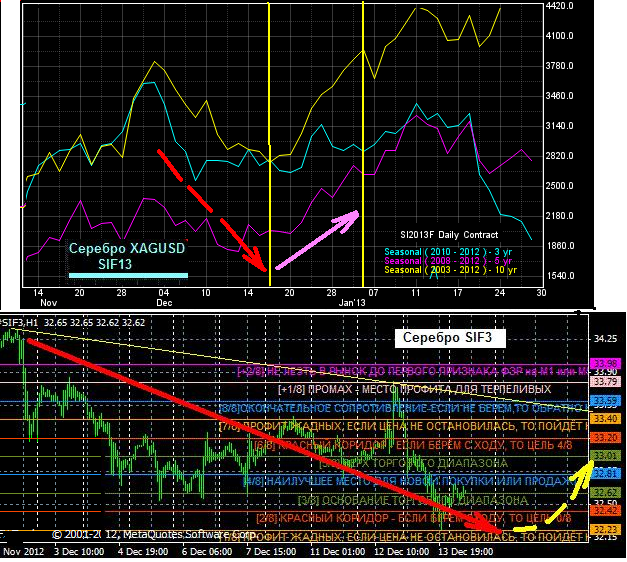The width and height of the screenshot is (627, 562).
Task: Click the 32.62 price tag
Action: tap(605, 493)
